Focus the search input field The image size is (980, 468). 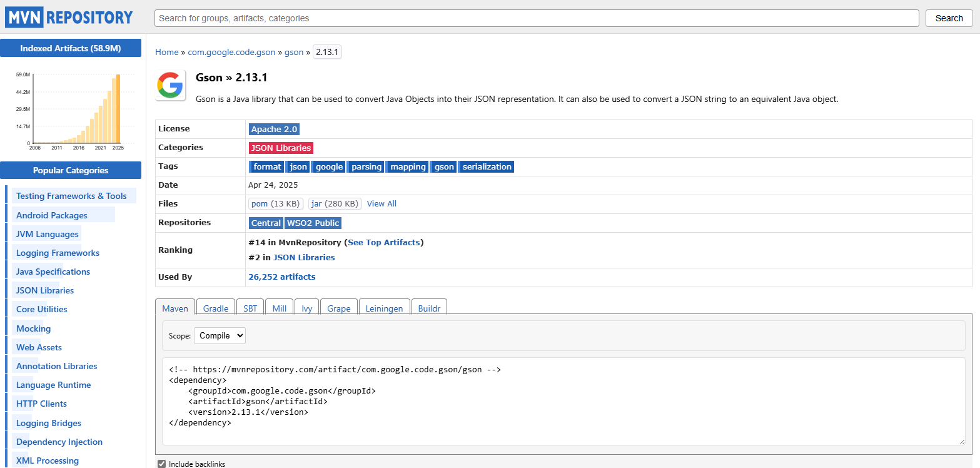point(537,18)
